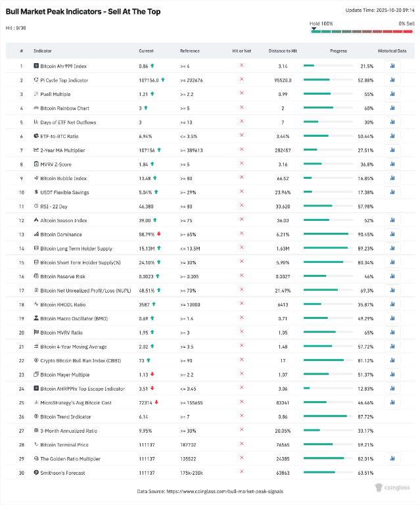Screen dimensions: 420x505
Task: Click the Bitcoin Bubble Index indicator name
Action: click(x=63, y=178)
